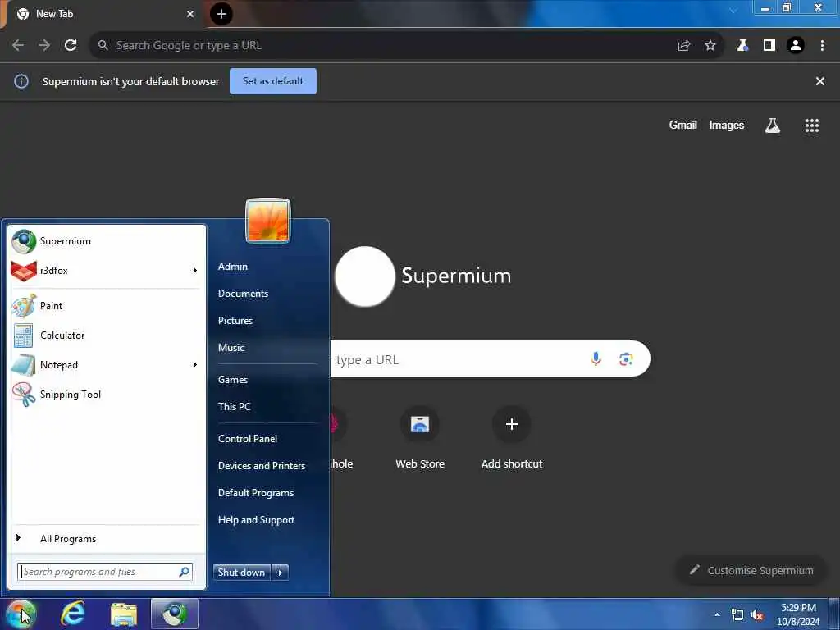Launch Snipping Tool from Start menu

106,395
